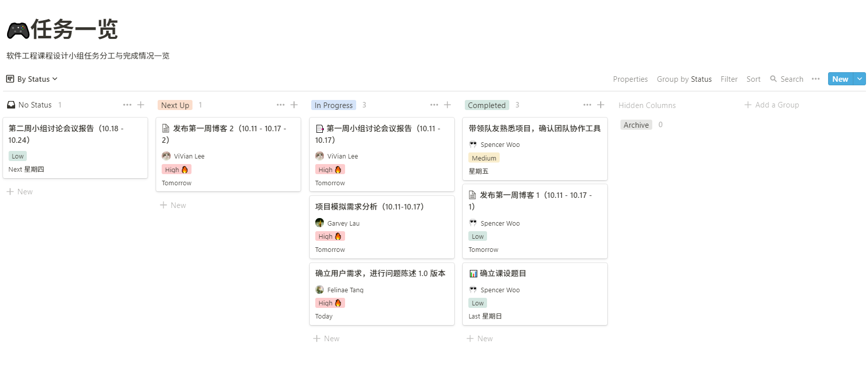Click the search magnifier icon
Image resolution: width=868 pixels, height=370 pixels.
tap(773, 79)
